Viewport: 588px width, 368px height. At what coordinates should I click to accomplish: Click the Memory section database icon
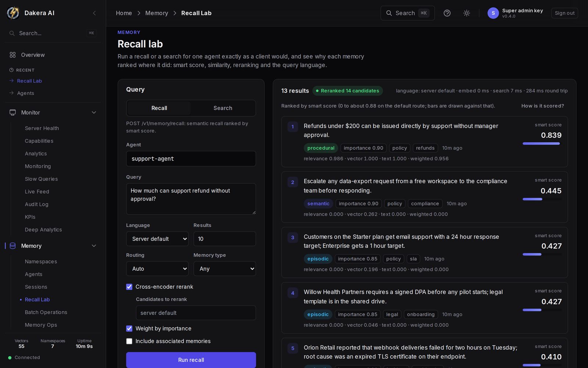tap(12, 245)
